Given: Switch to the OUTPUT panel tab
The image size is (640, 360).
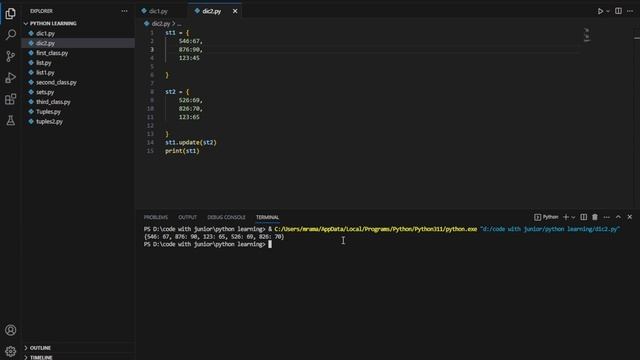Looking at the screenshot, I should [x=187, y=217].
